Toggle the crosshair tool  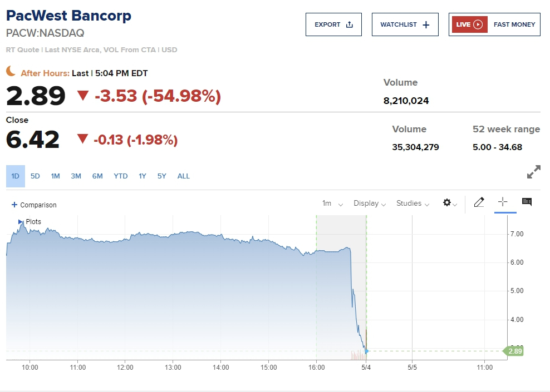coord(503,202)
